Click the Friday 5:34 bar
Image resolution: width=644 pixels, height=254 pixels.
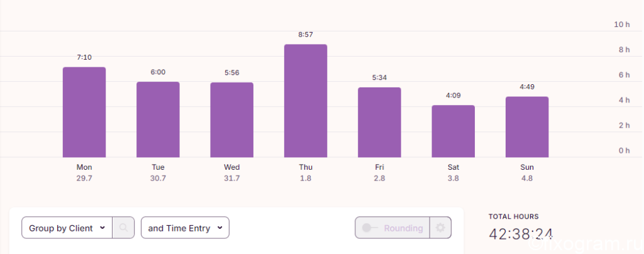pyautogui.click(x=379, y=122)
